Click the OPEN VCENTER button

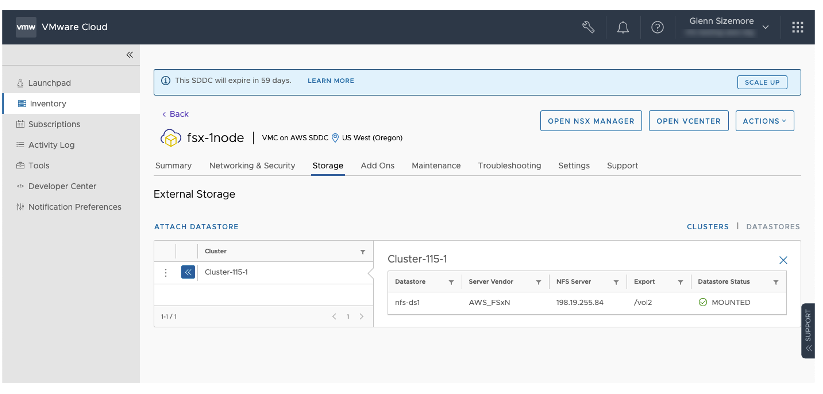[x=689, y=121]
